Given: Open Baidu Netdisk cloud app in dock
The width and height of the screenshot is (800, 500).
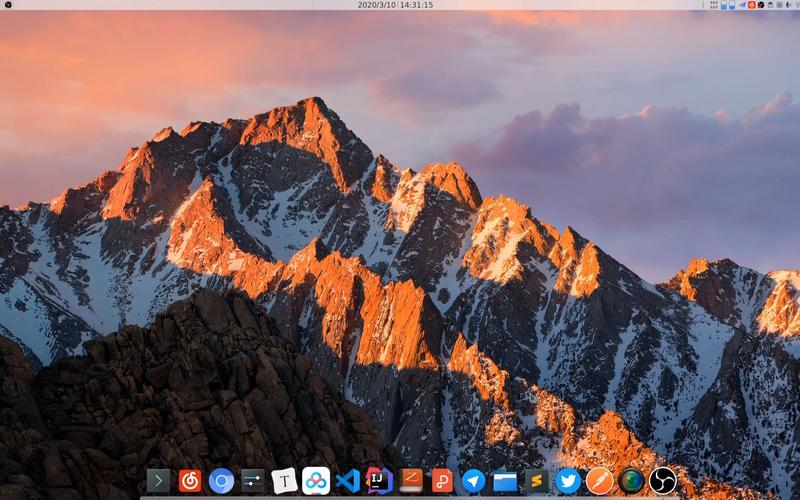Looking at the screenshot, I should [316, 481].
